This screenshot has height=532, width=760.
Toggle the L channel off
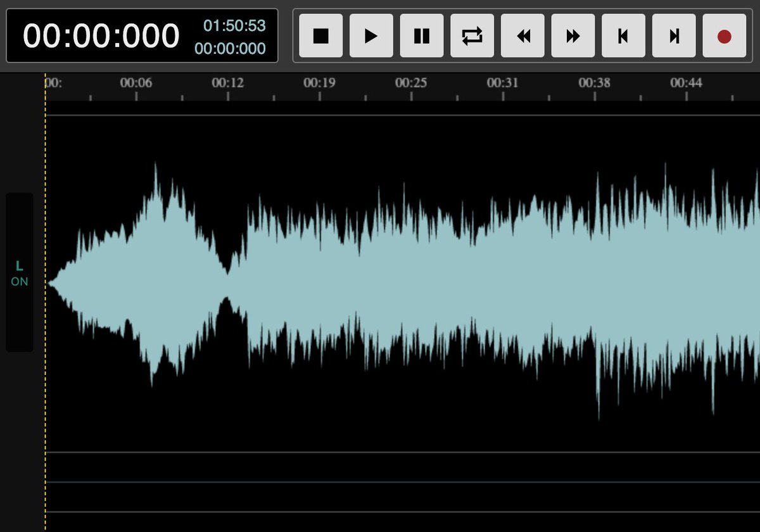20,281
